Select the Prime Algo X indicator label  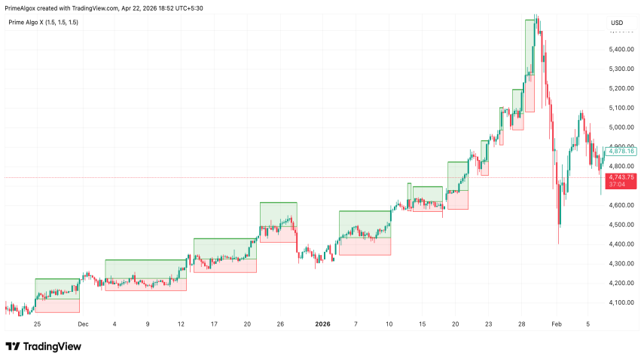pyautogui.click(x=43, y=23)
